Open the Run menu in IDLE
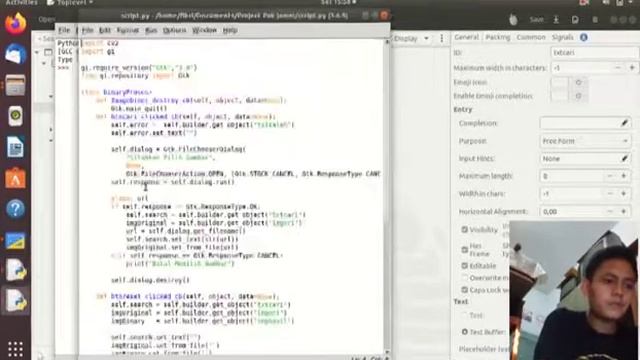 pyautogui.click(x=151, y=30)
